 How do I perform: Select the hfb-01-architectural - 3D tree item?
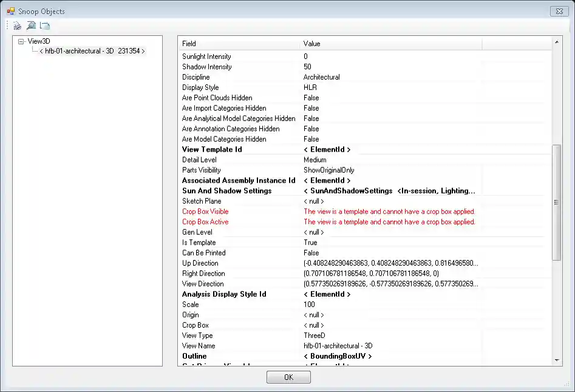click(x=92, y=52)
